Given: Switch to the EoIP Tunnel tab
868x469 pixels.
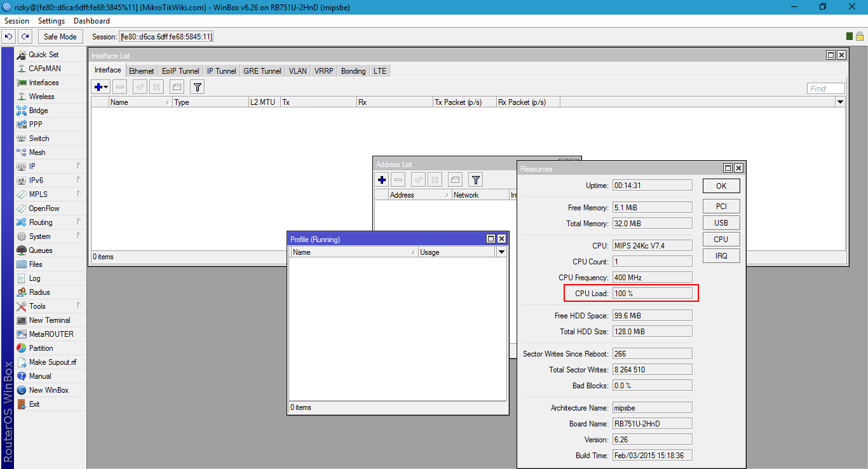Looking at the screenshot, I should (x=180, y=71).
